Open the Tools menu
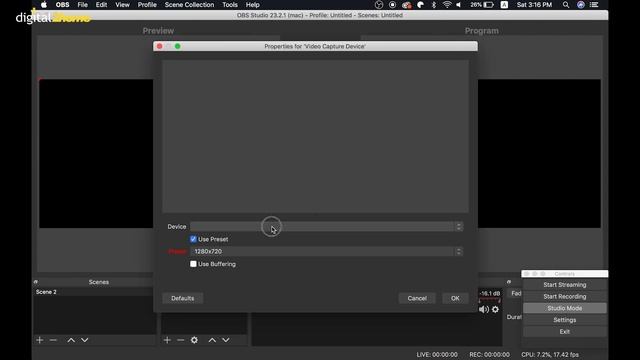Image resolution: width=640 pixels, height=360 pixels. pos(230,5)
